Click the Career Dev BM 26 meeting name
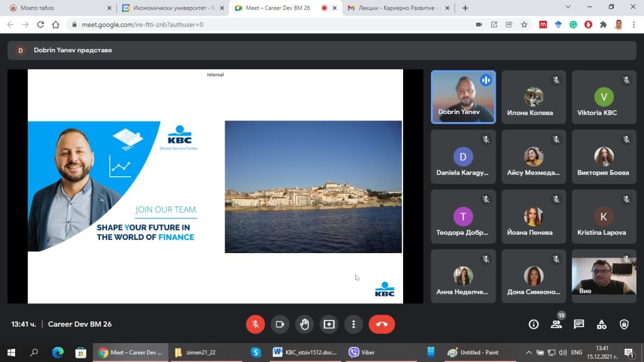The height and width of the screenshot is (362, 644). tap(80, 324)
